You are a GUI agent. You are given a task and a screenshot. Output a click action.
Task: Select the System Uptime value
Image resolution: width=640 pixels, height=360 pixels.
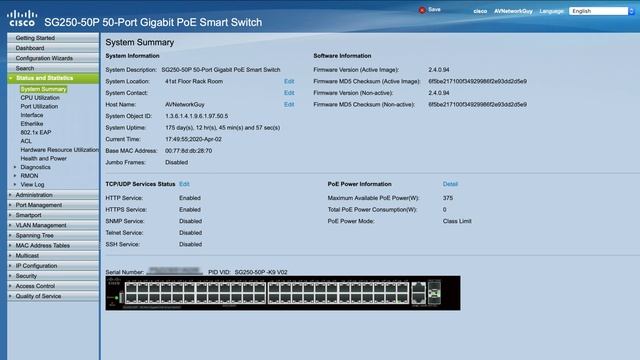tap(222, 128)
